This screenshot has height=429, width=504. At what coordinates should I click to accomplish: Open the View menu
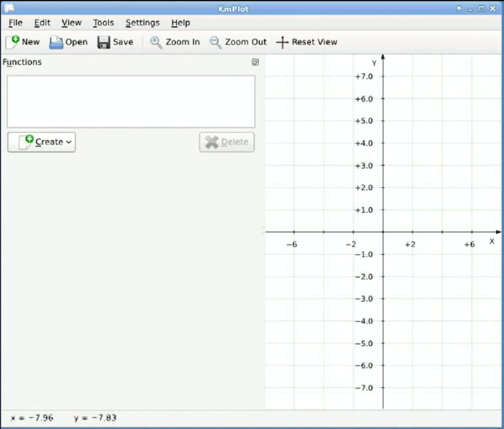[71, 23]
